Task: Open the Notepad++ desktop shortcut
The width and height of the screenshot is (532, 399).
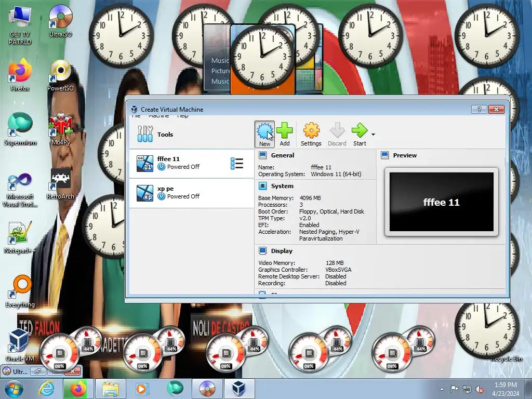Action: tap(20, 237)
